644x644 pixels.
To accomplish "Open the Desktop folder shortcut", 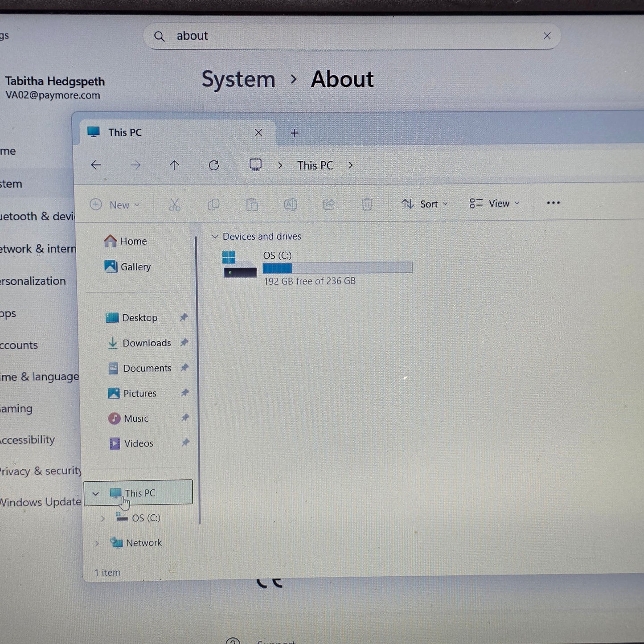I will pyautogui.click(x=131, y=318).
